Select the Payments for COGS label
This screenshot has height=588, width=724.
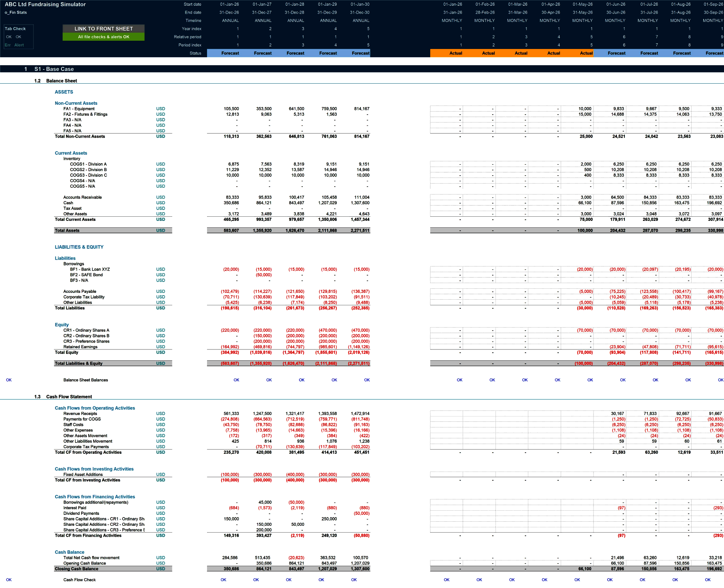(x=82, y=419)
